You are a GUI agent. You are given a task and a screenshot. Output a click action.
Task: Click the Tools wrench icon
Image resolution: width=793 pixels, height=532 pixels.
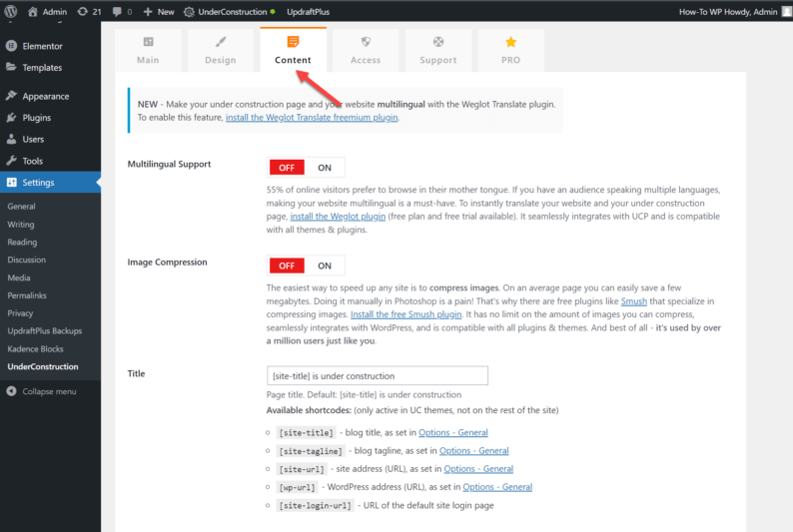point(11,161)
